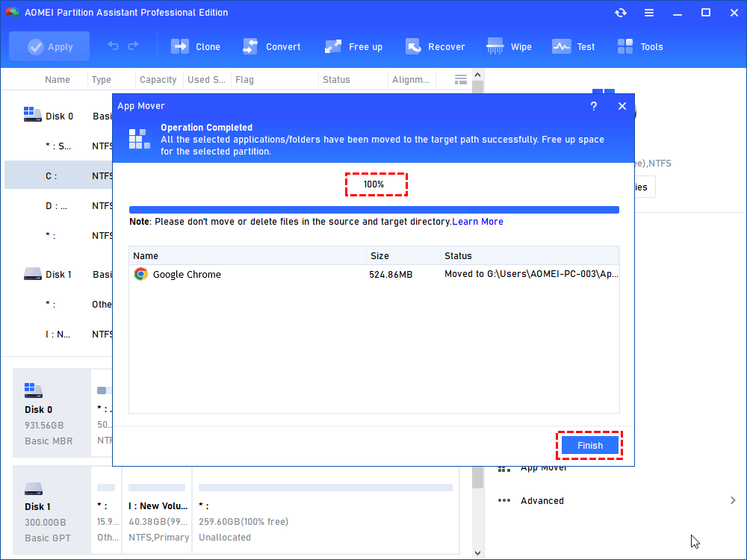Select the I: New Volu... partition block

[x=157, y=510]
